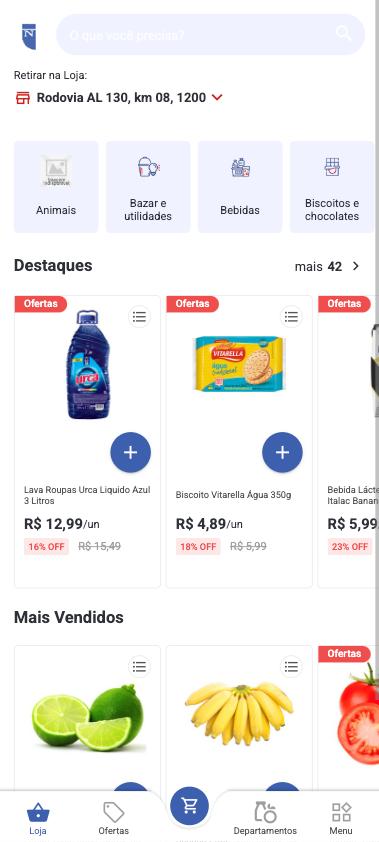Open Bebidas category tile
This screenshot has width=379, height=842.
pyautogui.click(x=240, y=187)
